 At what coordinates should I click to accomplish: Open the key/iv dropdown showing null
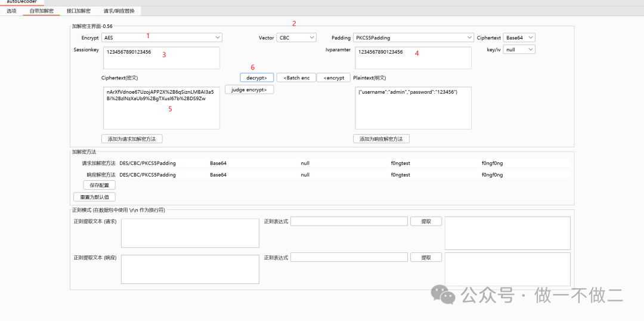pos(519,50)
